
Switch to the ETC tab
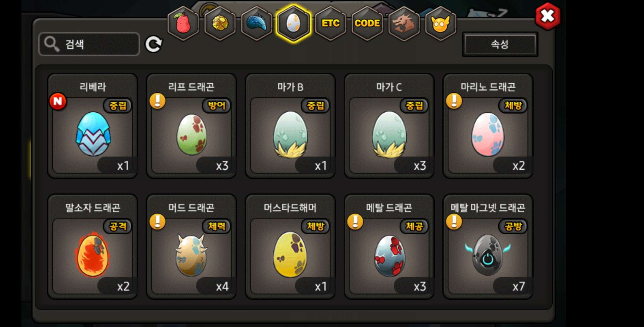[x=330, y=23]
